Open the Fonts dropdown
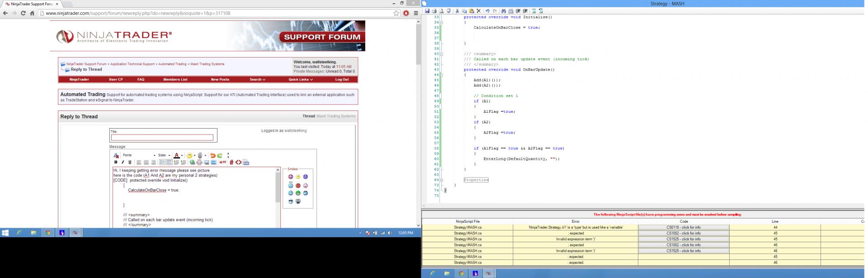The image size is (868, 278). (x=139, y=155)
